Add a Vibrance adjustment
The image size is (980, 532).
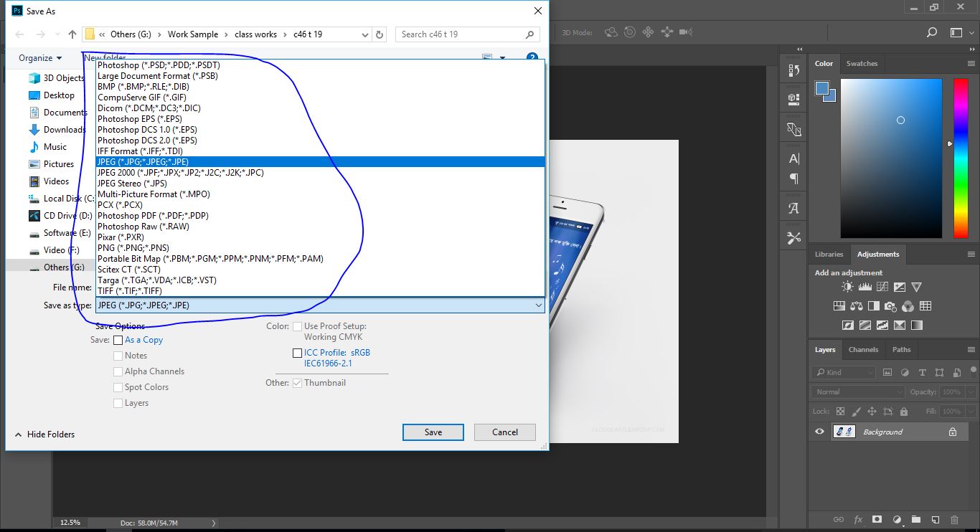(916, 287)
